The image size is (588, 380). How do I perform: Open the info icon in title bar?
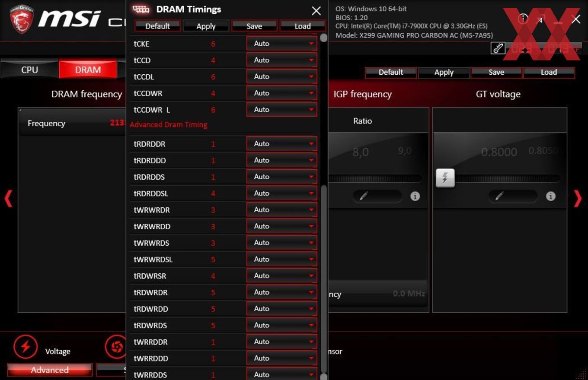point(524,19)
